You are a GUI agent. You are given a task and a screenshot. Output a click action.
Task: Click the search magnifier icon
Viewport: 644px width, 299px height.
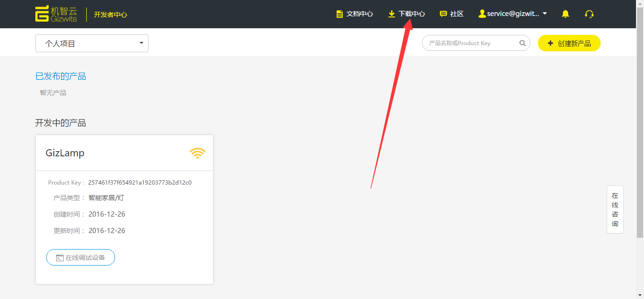pyautogui.click(x=522, y=43)
